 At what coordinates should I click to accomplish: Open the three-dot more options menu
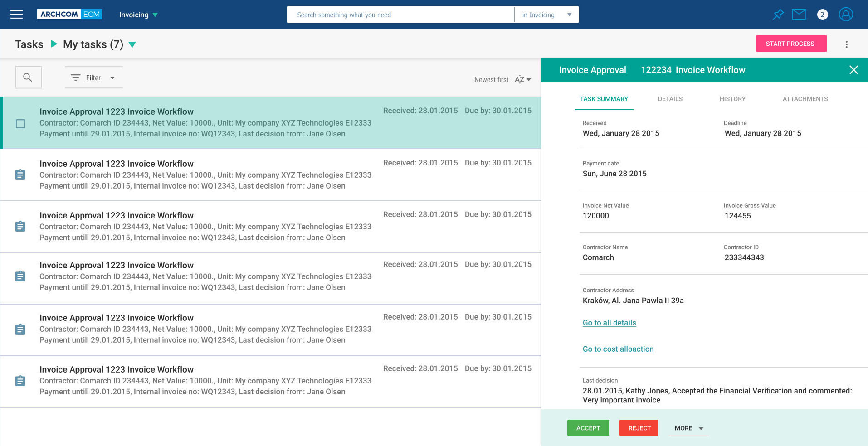pyautogui.click(x=846, y=44)
